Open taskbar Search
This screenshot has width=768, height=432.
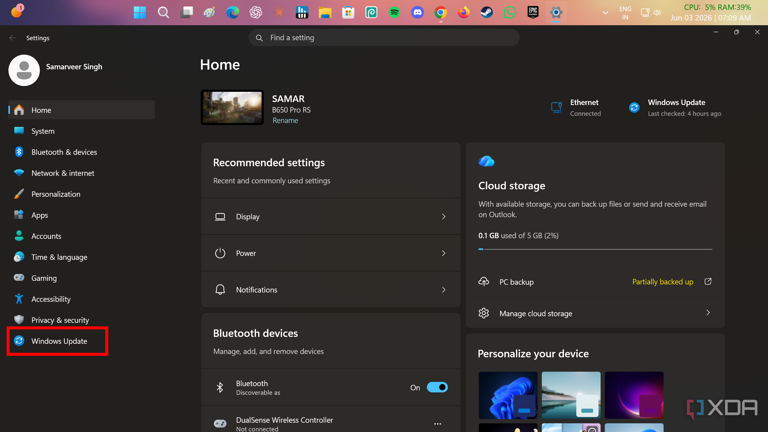[x=163, y=12]
